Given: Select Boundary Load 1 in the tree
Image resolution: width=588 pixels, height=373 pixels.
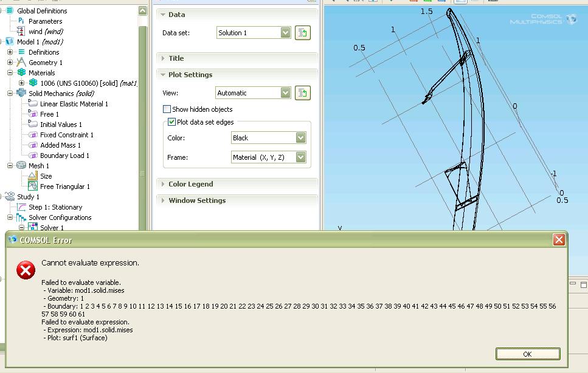Looking at the screenshot, I should pyautogui.click(x=64, y=156).
